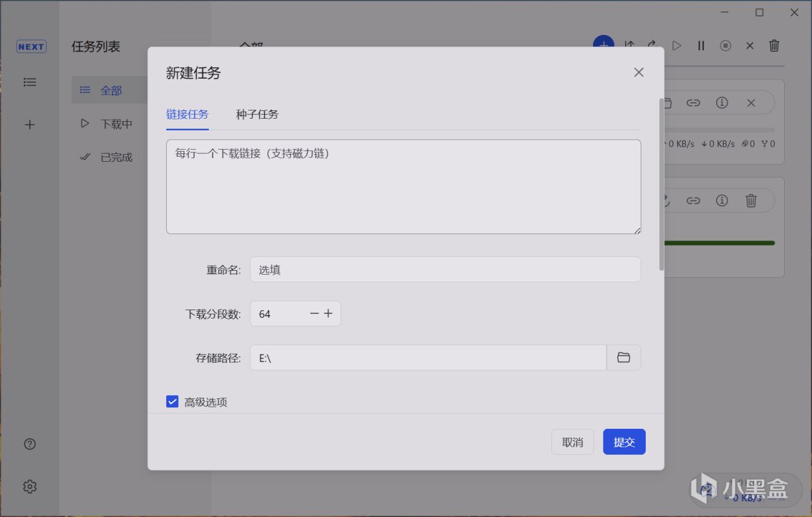Open the settings gear icon

point(30,487)
